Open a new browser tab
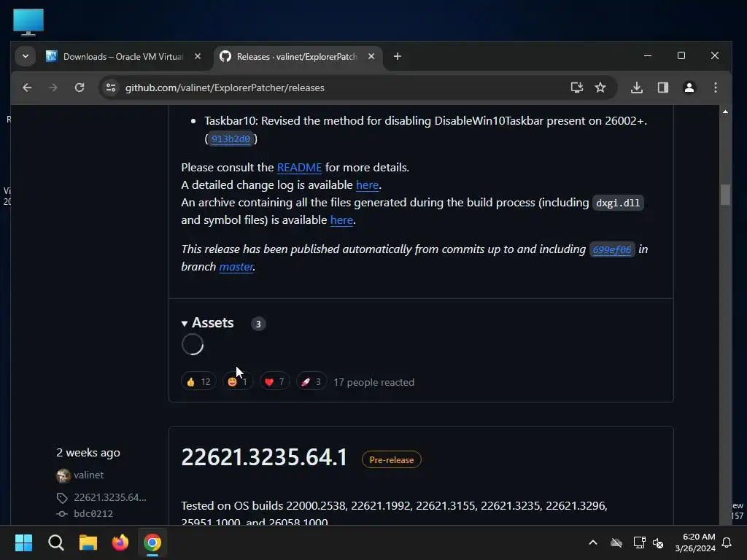Viewport: 747px width, 560px height. click(x=398, y=57)
